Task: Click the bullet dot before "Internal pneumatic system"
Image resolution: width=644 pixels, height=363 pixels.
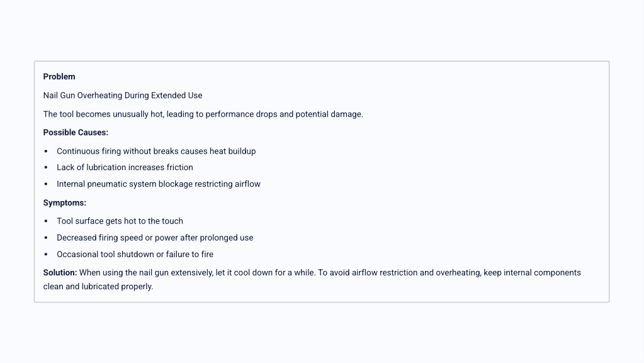Action: point(46,184)
